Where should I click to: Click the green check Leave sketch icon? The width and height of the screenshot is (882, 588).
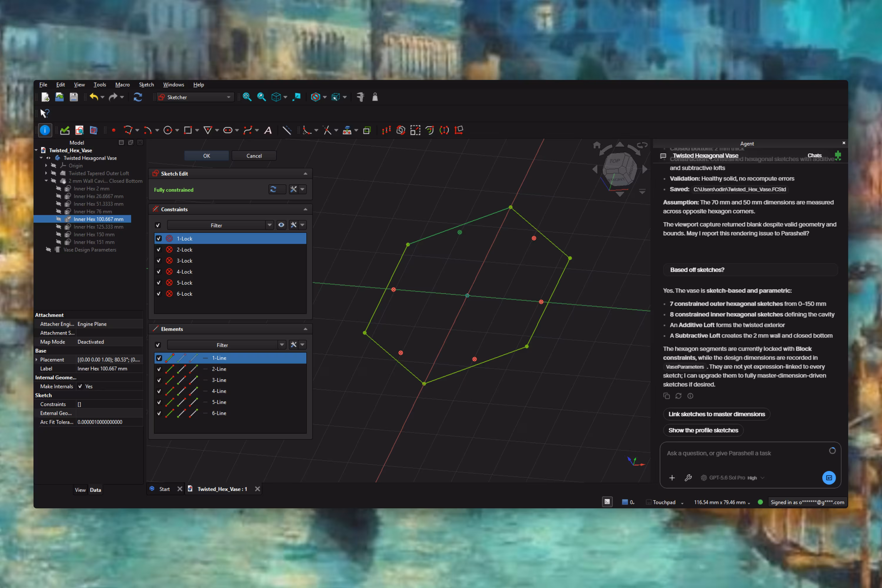click(65, 130)
